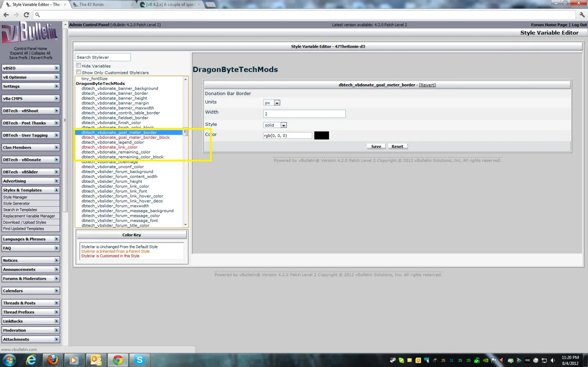Click the Search Stylevar input field
The image size is (588, 367).
(103, 57)
